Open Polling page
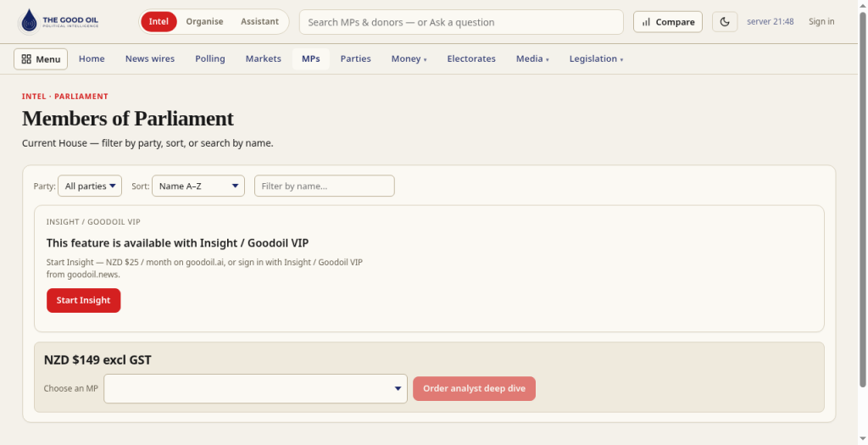 (210, 58)
